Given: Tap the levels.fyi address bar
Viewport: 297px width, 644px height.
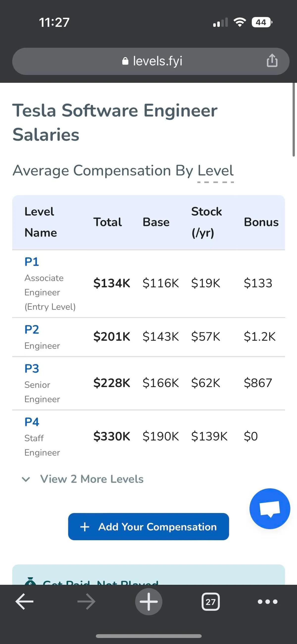Looking at the screenshot, I should (157, 61).
